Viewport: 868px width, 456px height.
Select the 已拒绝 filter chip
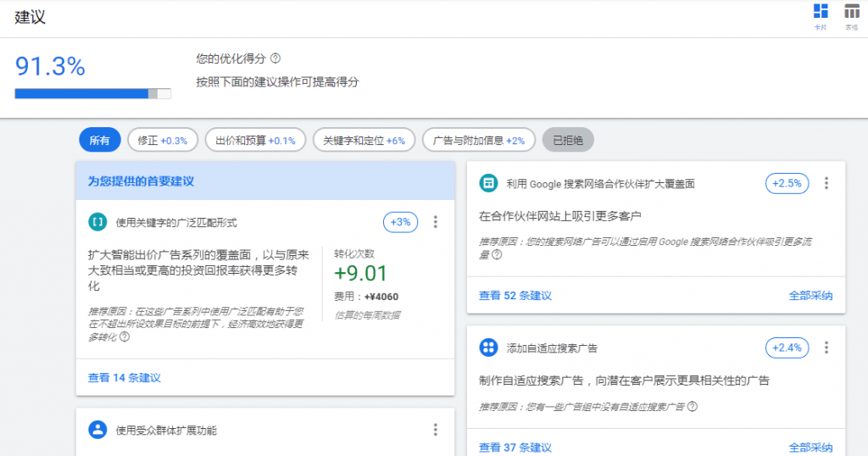pyautogui.click(x=568, y=140)
